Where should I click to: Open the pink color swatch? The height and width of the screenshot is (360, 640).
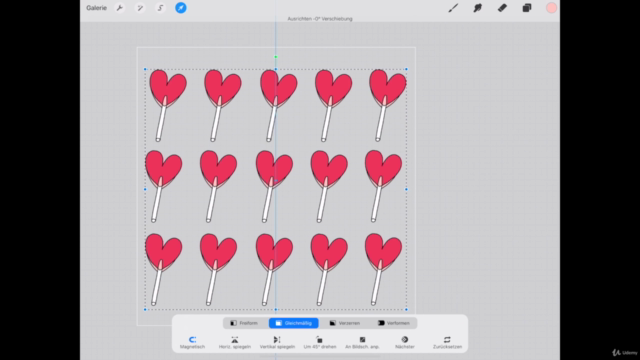click(x=551, y=8)
